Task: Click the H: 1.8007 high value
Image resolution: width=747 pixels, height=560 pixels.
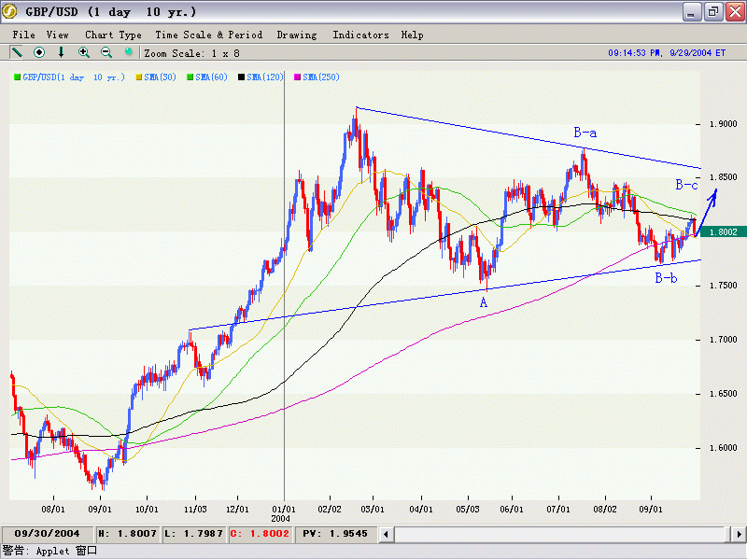Action: (x=127, y=534)
